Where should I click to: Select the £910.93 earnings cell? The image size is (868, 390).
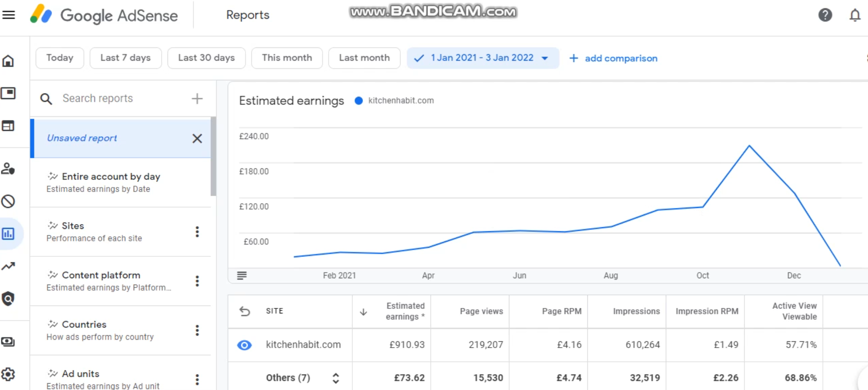click(407, 345)
